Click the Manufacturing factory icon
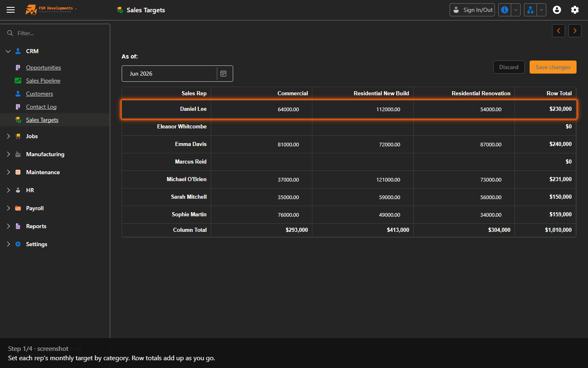588x368 pixels. pos(18,154)
